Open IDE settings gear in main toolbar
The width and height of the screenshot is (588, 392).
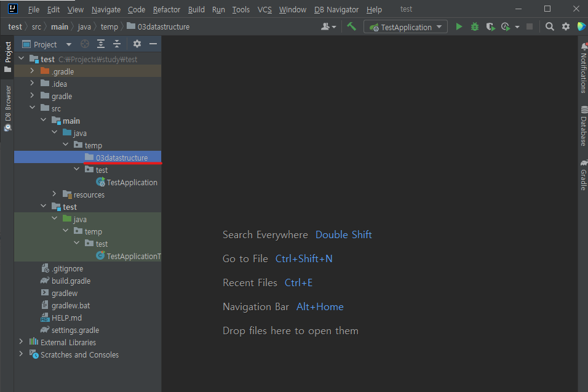pos(566,26)
